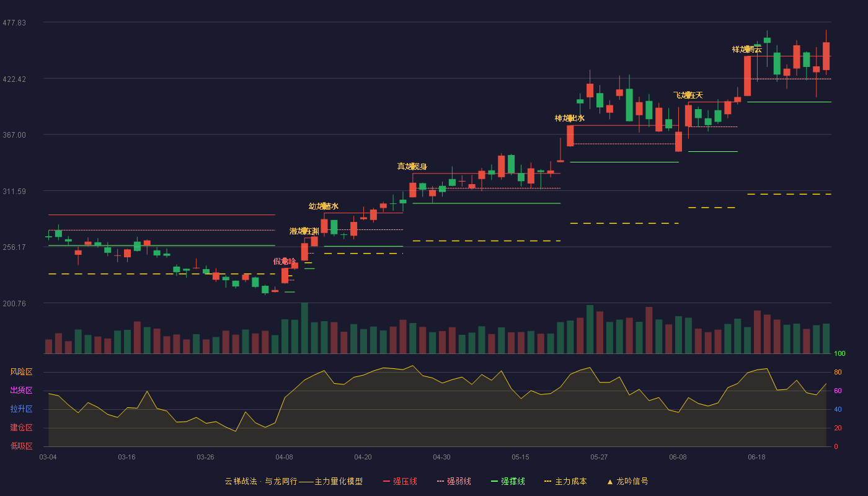Click the 03-04 date label
Screen dimensions: 868x496
click(x=48, y=457)
